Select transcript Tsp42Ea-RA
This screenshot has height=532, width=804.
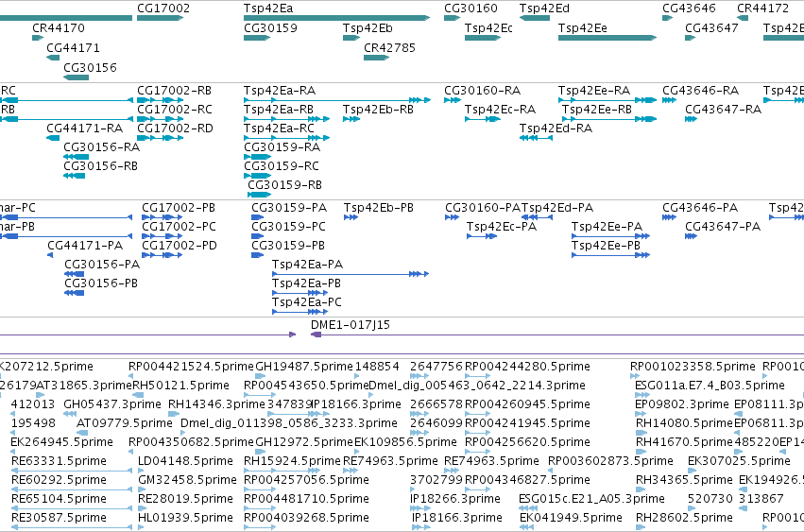(280, 91)
